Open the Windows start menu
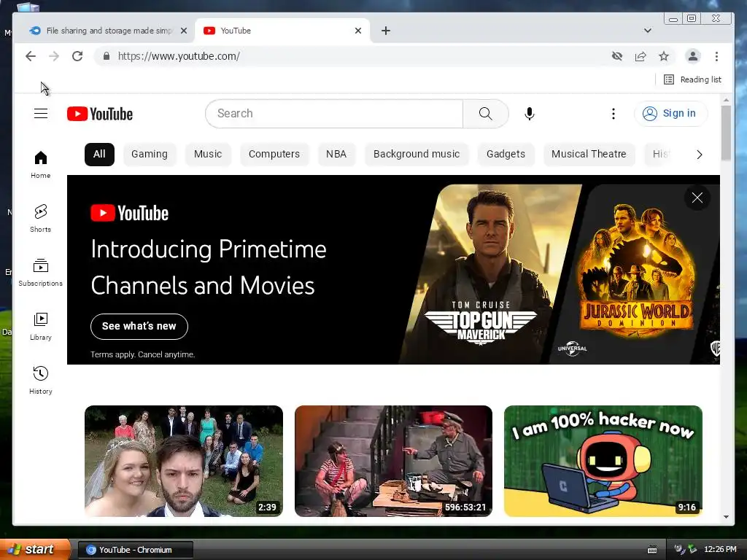Viewport: 747px width, 560px height. [x=35, y=550]
